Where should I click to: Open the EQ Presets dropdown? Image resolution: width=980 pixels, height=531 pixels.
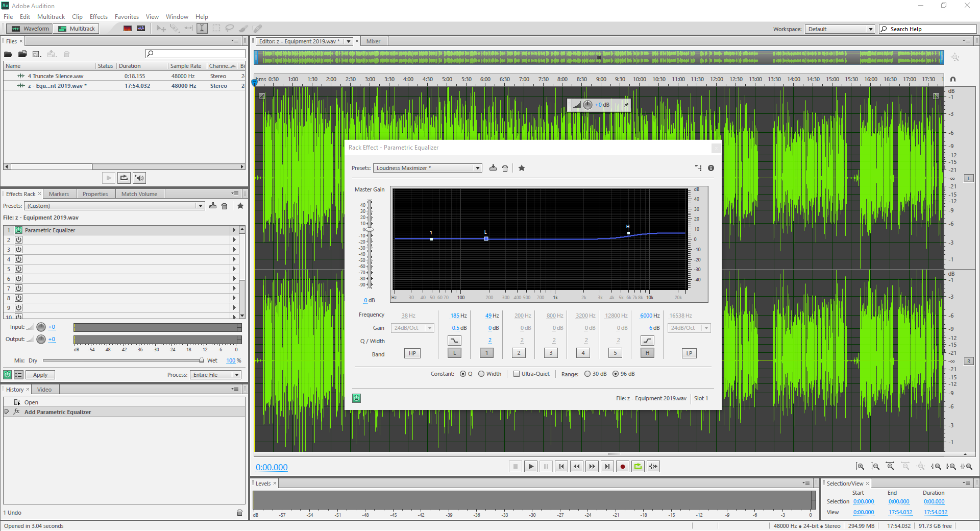point(428,168)
